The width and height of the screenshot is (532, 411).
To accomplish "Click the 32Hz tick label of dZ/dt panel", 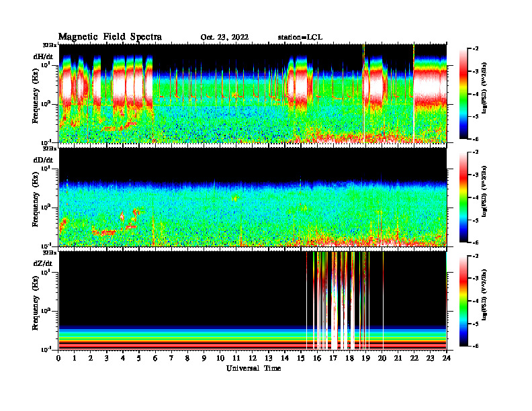I will 50,253.
